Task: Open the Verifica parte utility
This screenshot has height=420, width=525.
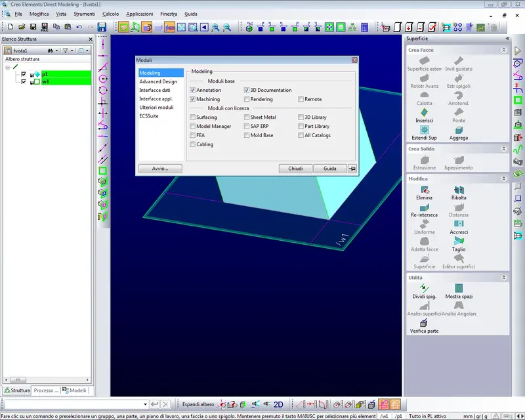Action: point(424,323)
